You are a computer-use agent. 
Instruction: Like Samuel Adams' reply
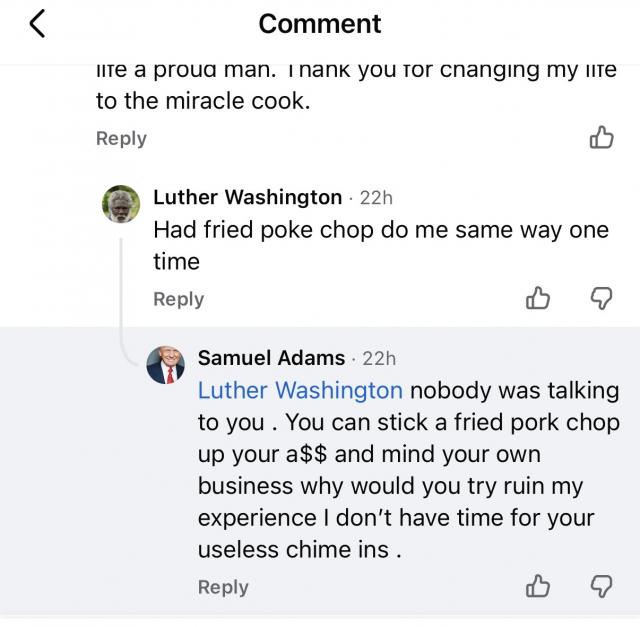coord(538,587)
